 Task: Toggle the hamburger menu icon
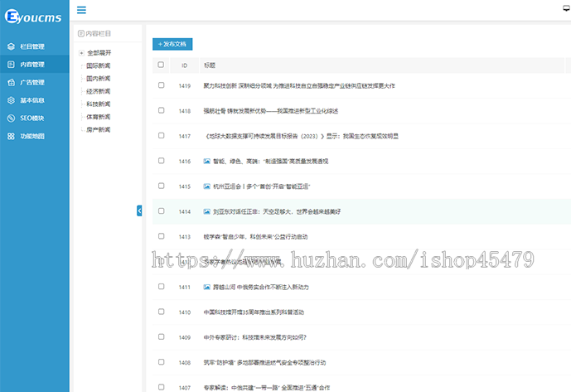81,10
